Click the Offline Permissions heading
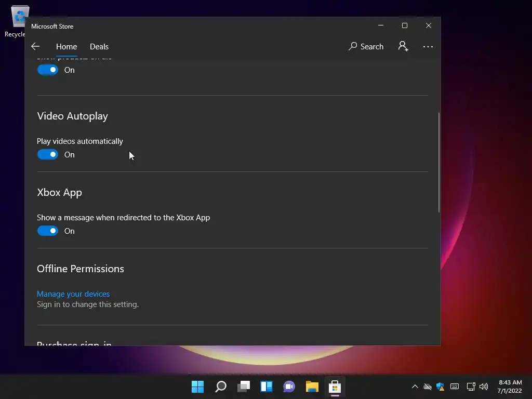This screenshot has width=532, height=399. pos(81,269)
